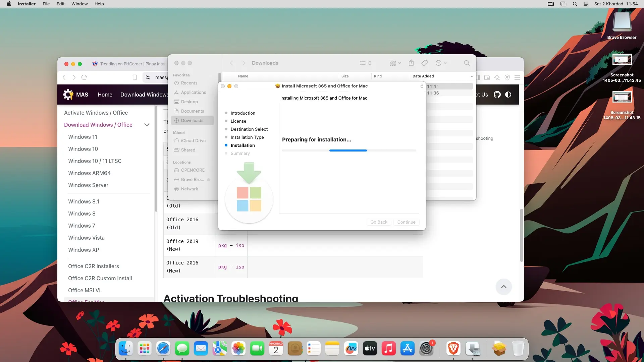This screenshot has height=362, width=644.
Task: Click the scroll-to-top arrow button
Action: pos(503,287)
